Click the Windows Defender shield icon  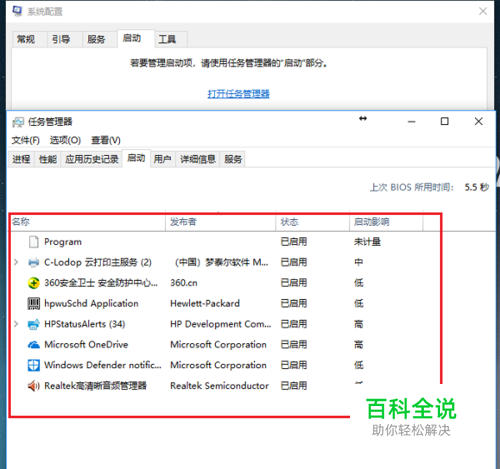click(33, 365)
